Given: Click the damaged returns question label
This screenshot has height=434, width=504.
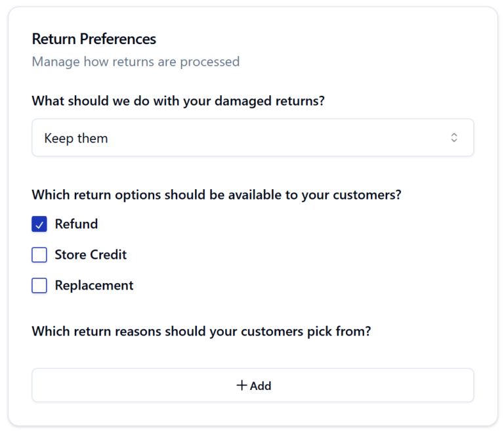Looking at the screenshot, I should [x=178, y=102].
